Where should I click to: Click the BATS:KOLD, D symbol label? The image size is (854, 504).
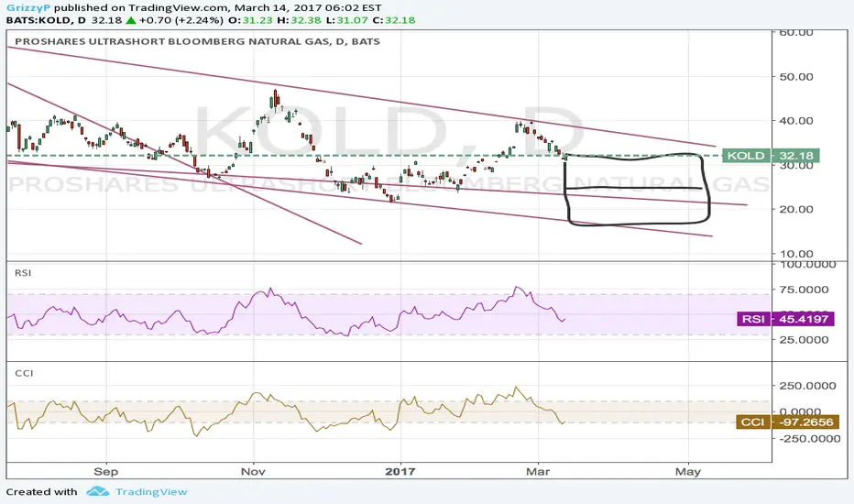[x=47, y=20]
